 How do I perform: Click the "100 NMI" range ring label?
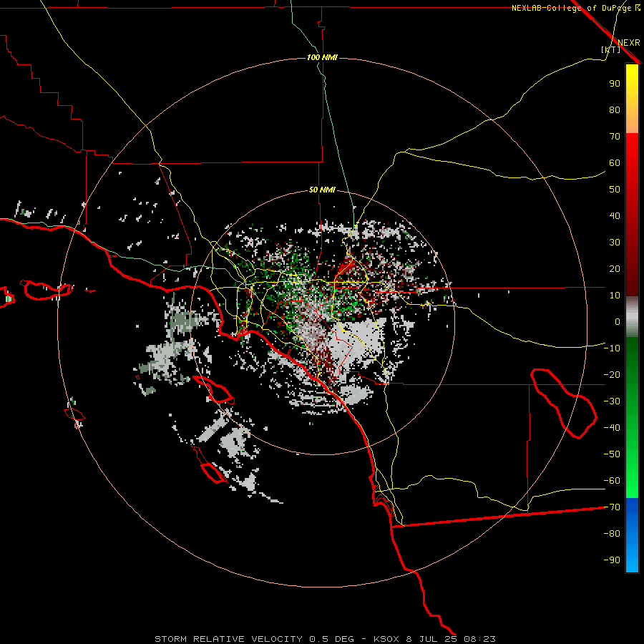[x=322, y=57]
